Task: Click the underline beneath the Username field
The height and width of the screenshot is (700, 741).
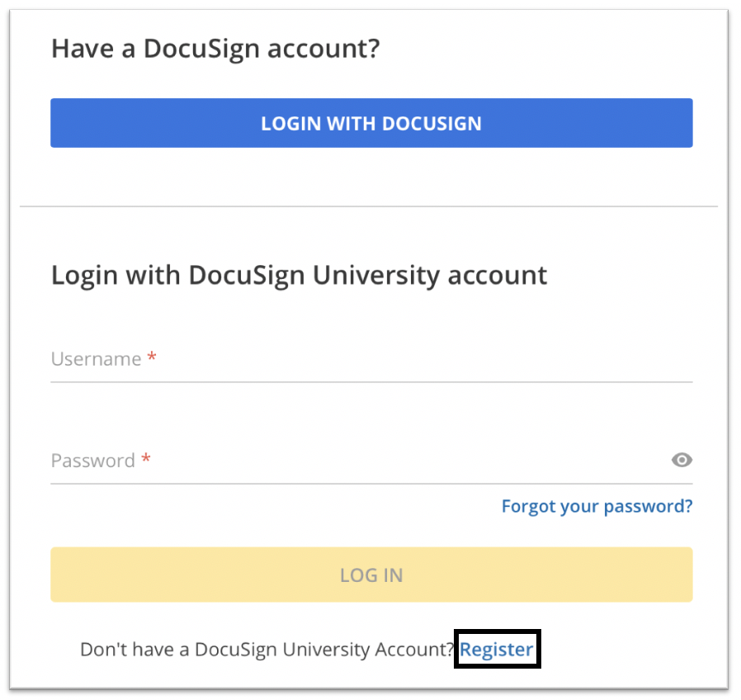Action: point(371,382)
